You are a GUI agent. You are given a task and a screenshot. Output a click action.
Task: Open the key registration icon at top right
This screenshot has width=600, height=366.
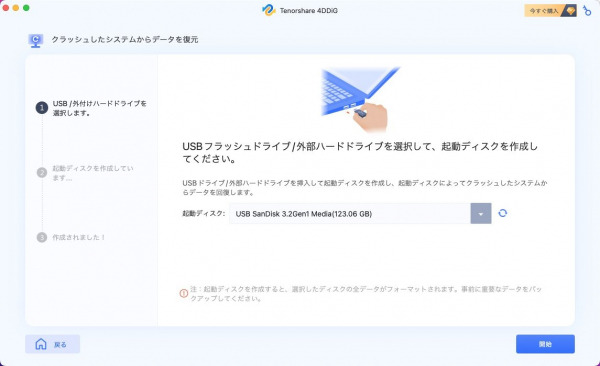click(587, 11)
